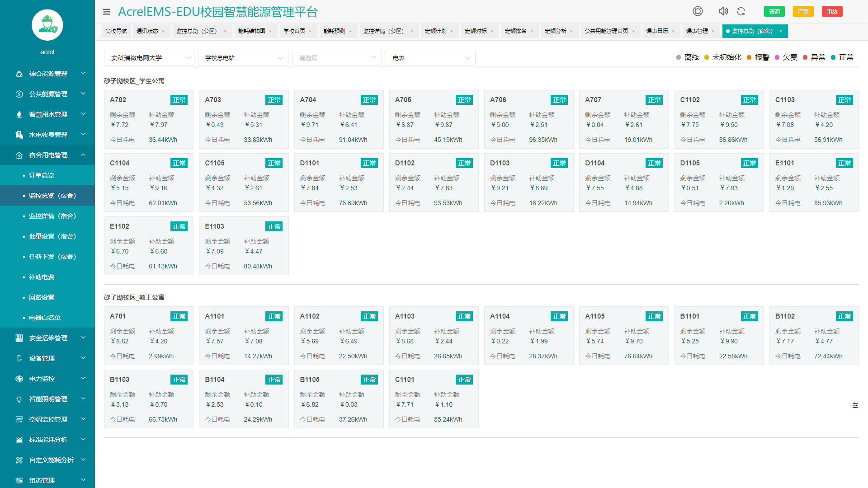This screenshot has width=868, height=488.
Task: Click the headset support icon in header
Action: (x=698, y=11)
